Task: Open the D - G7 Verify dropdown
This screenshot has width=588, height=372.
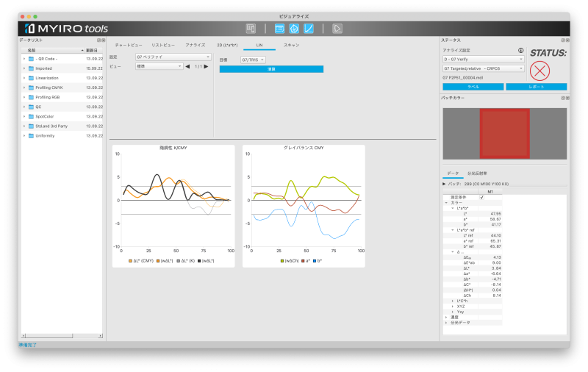Action: 483,60
